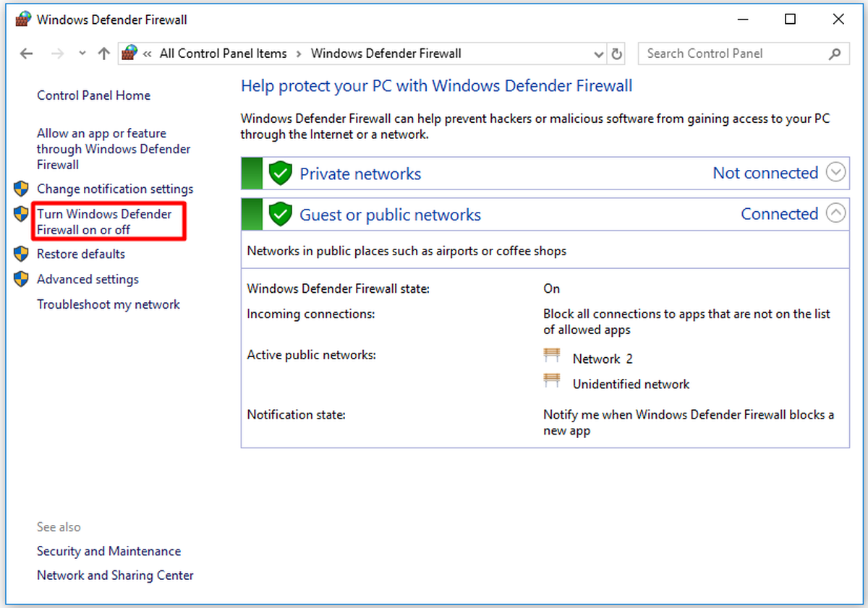Click Help protect your PC heading
Image resolution: width=868 pixels, height=608 pixels.
(437, 86)
